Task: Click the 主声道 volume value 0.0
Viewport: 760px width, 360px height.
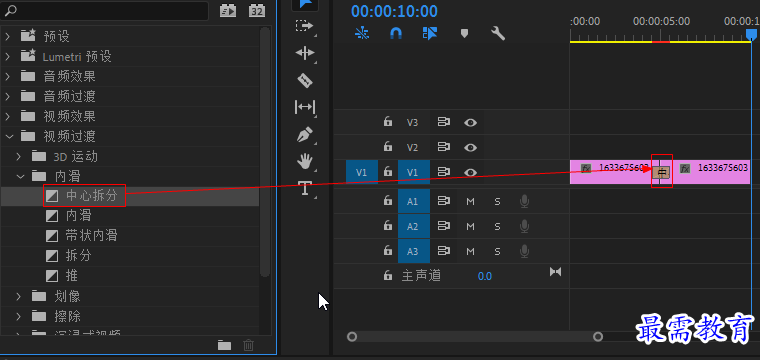Action: (x=485, y=276)
